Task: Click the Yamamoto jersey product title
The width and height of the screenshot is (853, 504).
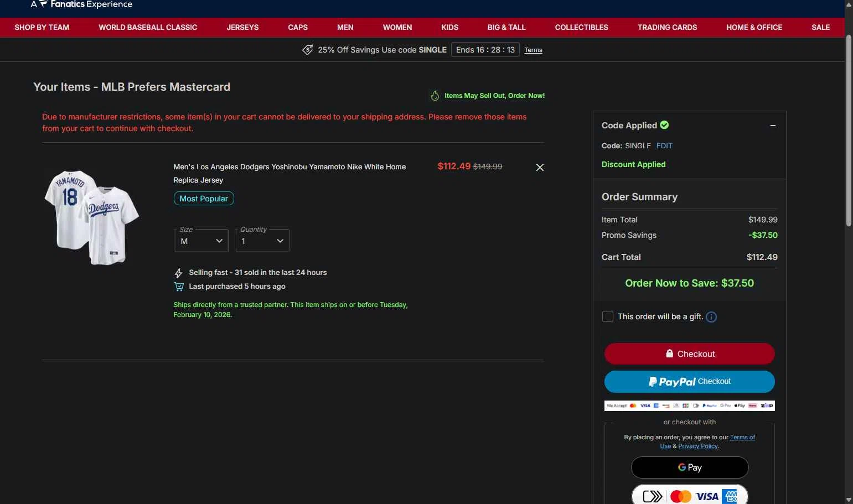Action: point(289,173)
